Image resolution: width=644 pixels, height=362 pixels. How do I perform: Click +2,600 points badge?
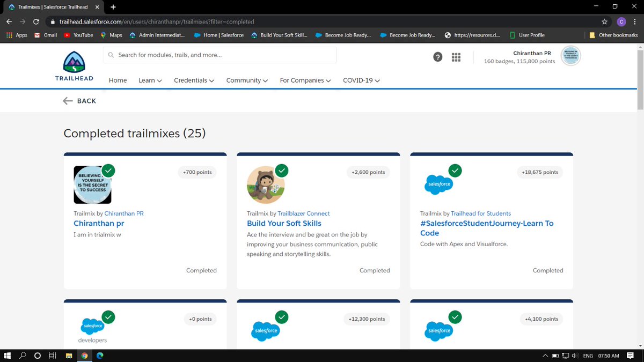tap(368, 172)
